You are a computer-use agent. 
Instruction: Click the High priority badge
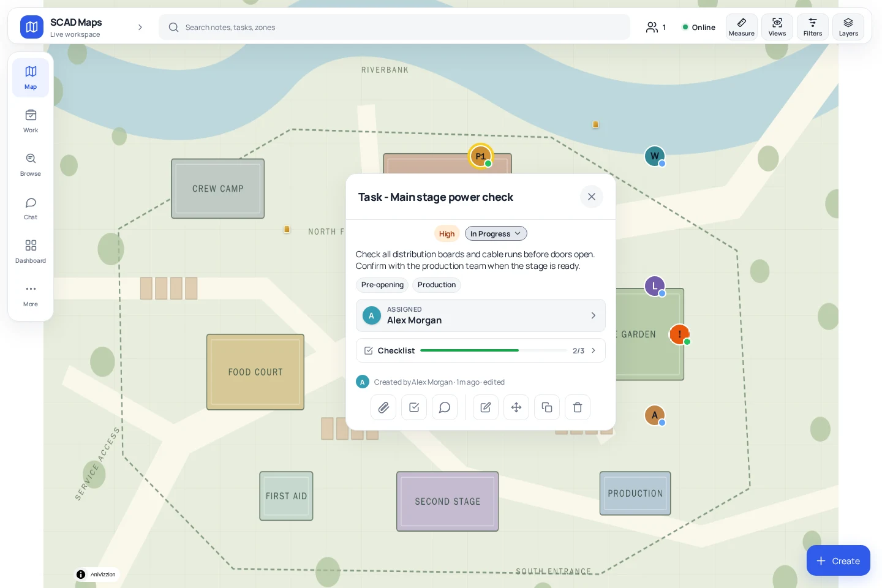pyautogui.click(x=447, y=233)
